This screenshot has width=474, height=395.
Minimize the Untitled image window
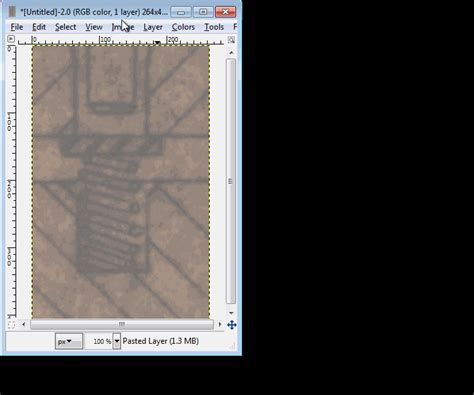(181, 12)
